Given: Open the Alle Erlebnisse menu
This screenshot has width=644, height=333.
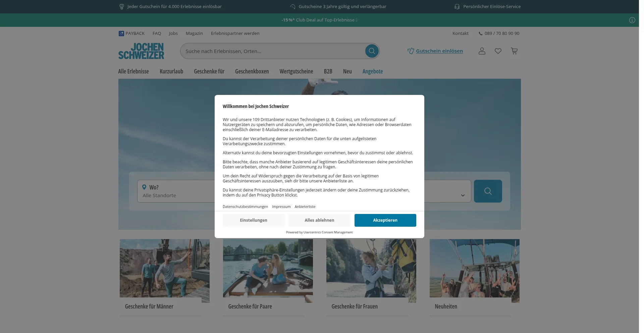Looking at the screenshot, I should click(x=133, y=71).
